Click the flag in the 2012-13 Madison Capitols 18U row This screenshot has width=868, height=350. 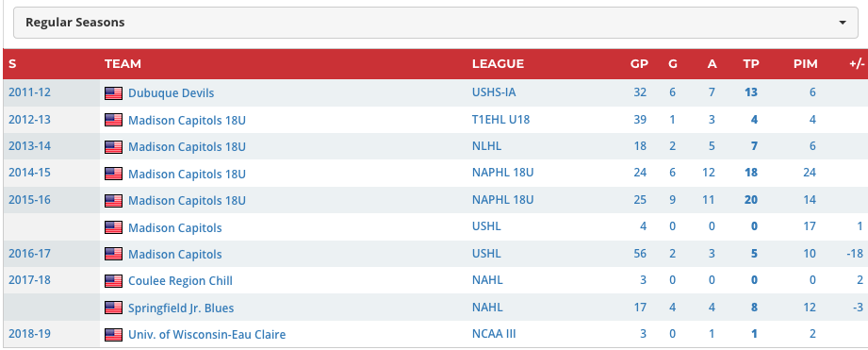[x=113, y=120]
